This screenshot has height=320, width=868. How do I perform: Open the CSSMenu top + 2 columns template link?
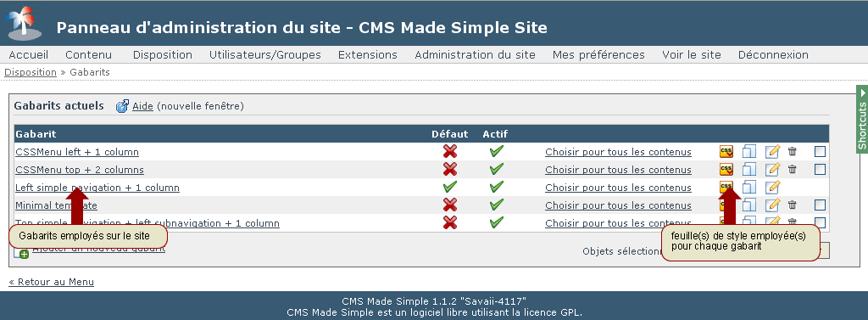[x=80, y=170]
